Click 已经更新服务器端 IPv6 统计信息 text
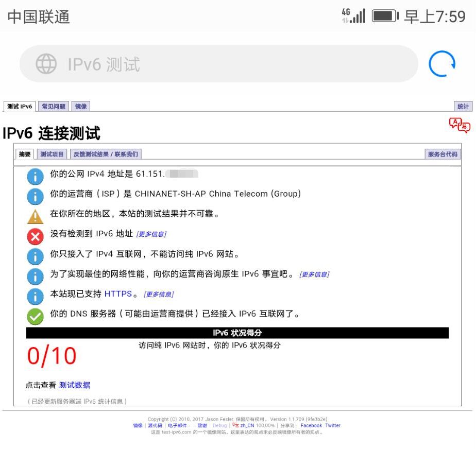The height and width of the screenshot is (449, 476). [x=77, y=401]
